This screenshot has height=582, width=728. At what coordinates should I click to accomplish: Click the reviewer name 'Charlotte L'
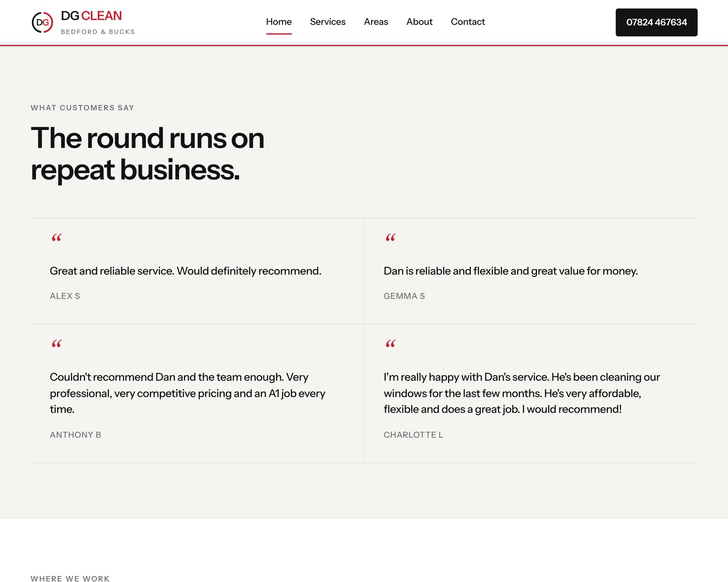[x=413, y=435]
